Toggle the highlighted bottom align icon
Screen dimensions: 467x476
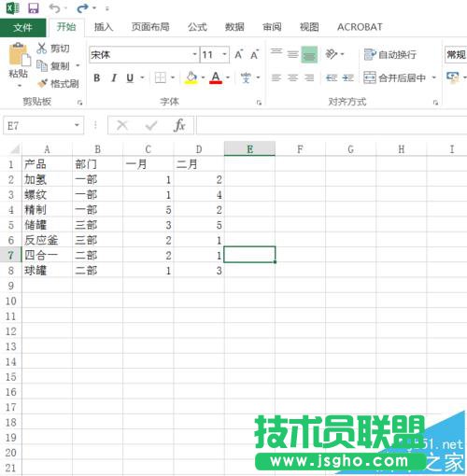point(309,55)
